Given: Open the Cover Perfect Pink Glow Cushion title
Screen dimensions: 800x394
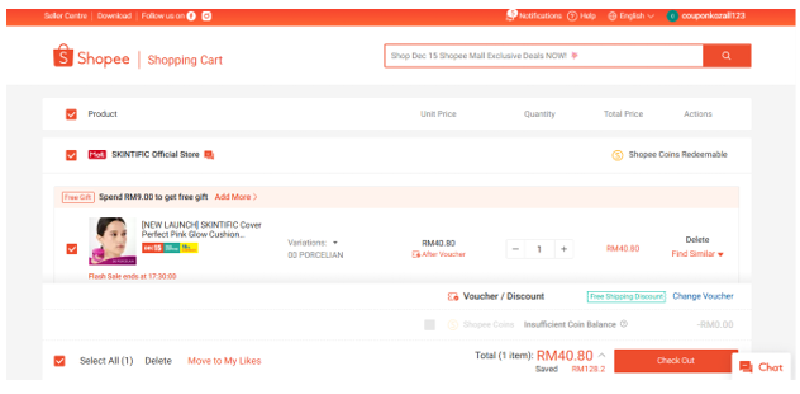Looking at the screenshot, I should 202,230.
